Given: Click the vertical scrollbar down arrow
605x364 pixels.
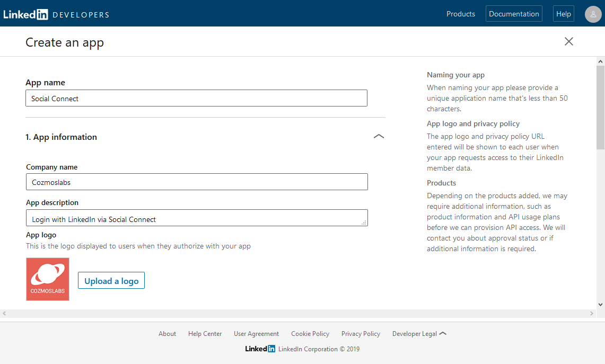Looking at the screenshot, I should (600, 305).
